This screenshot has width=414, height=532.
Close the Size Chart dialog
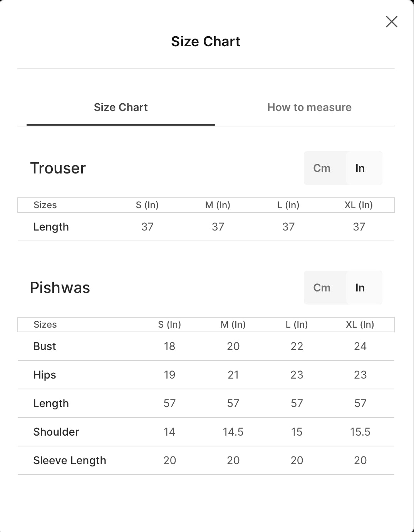(391, 22)
